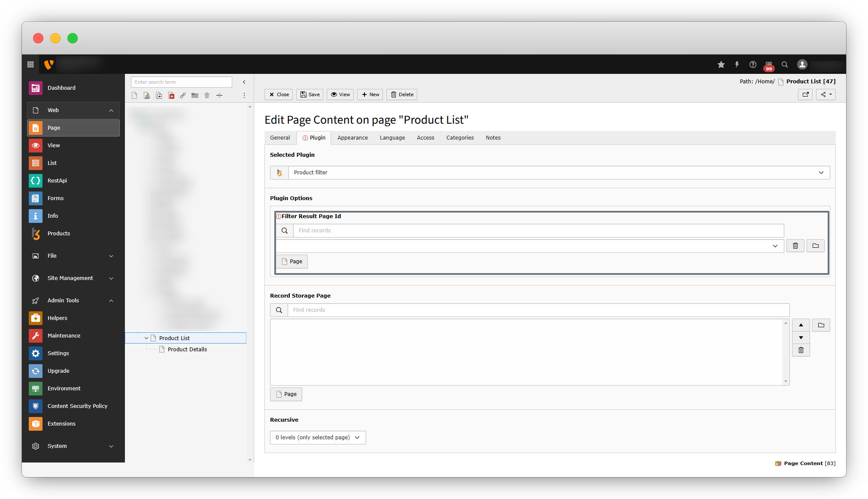Open the Recursive levels dropdown
The height and width of the screenshot is (499, 868).
click(x=318, y=438)
